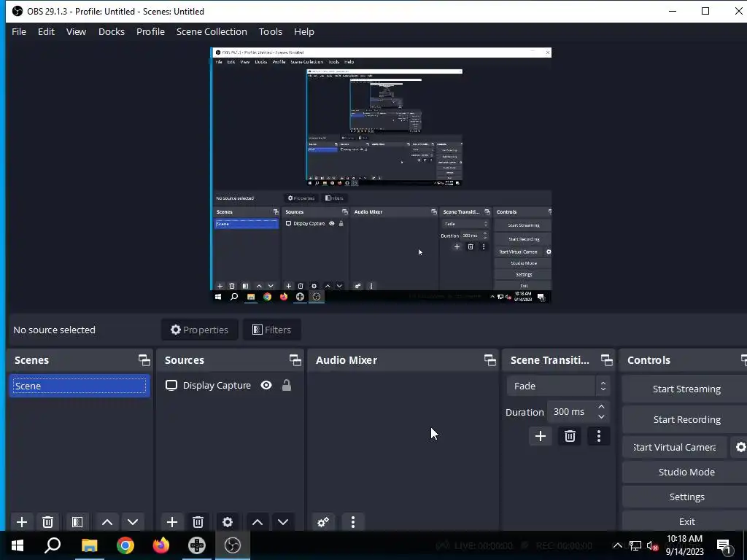Show hidden system tray icons chevron
Image resolution: width=747 pixels, height=560 pixels.
coord(617,545)
